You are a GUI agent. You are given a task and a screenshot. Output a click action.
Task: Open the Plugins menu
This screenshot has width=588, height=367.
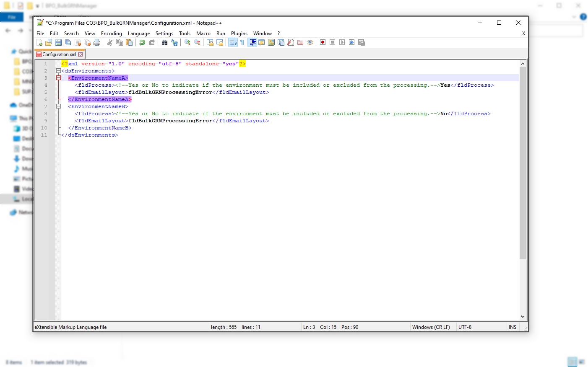pyautogui.click(x=239, y=34)
